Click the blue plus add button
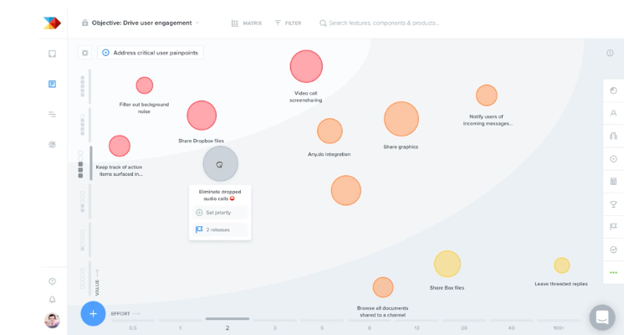The width and height of the screenshot is (644, 335). pos(93,313)
